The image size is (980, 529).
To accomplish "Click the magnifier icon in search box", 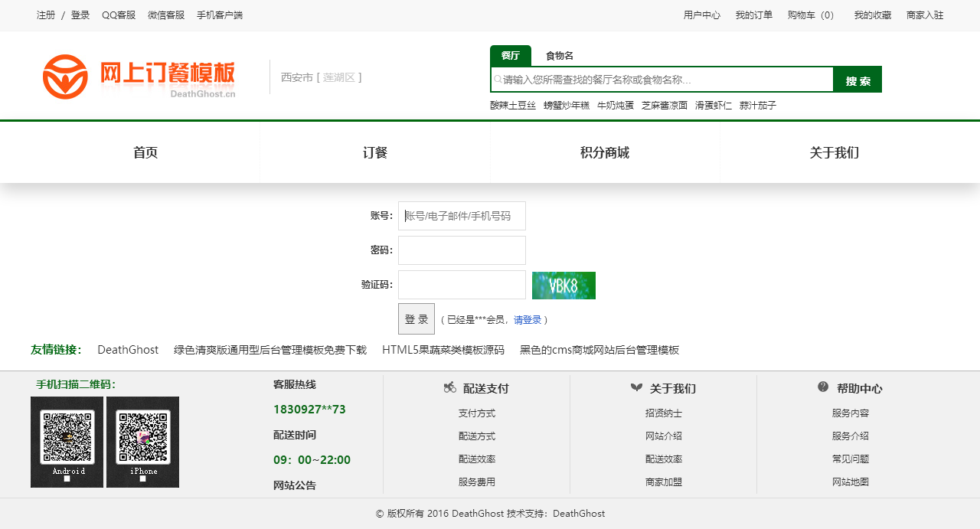I will (497, 79).
